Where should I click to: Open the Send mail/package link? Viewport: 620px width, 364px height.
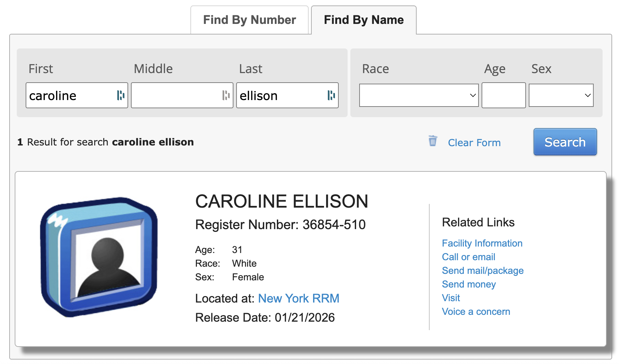pyautogui.click(x=483, y=270)
